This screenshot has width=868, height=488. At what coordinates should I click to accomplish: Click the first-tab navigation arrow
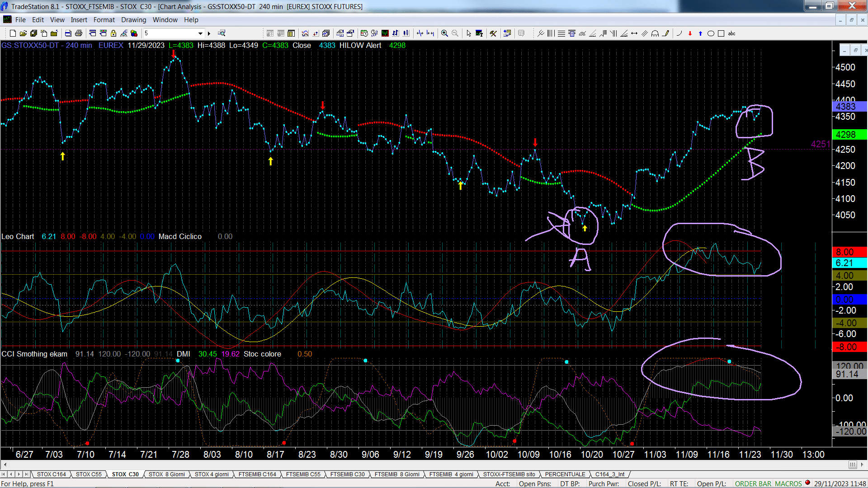coord(4,474)
